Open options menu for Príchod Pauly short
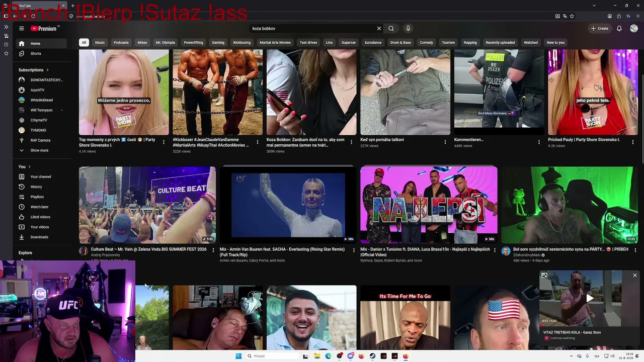Screen dimensions: 644x362 633,142
